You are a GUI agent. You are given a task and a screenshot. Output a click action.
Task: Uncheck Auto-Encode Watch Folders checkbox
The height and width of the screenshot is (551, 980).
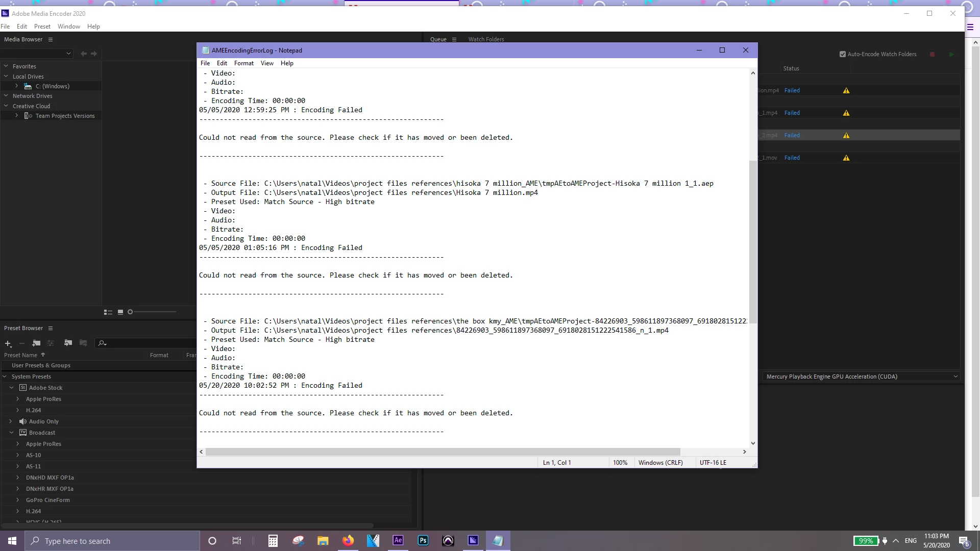843,54
